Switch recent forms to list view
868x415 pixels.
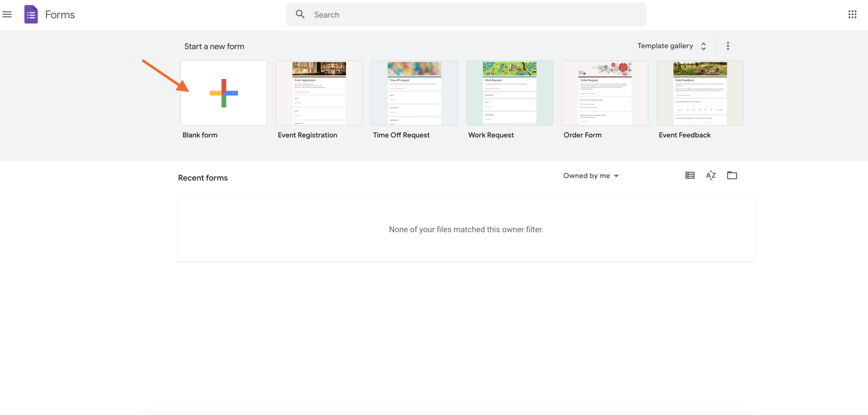[689, 175]
